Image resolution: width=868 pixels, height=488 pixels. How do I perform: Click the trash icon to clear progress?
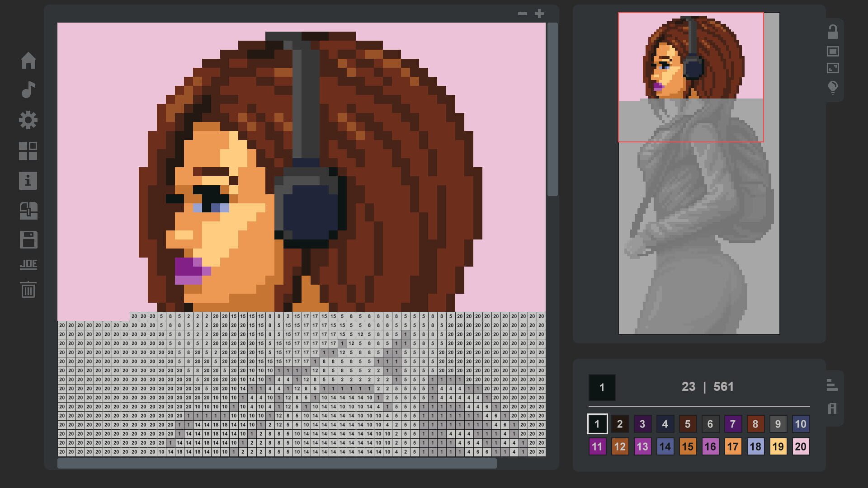pyautogui.click(x=29, y=291)
